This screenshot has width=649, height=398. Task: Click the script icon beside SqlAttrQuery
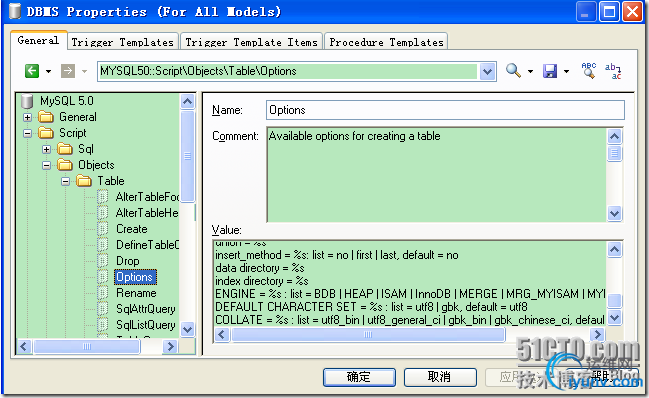[103, 309]
